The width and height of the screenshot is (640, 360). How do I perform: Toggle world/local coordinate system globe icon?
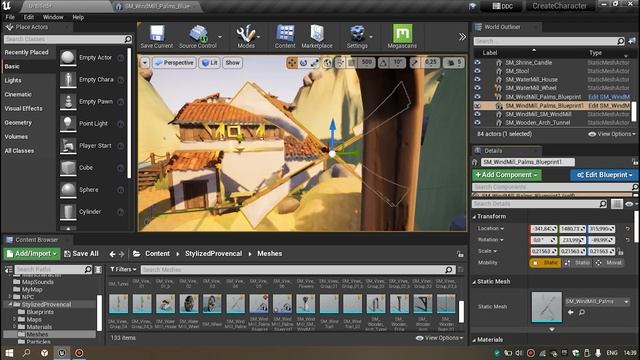coord(327,63)
